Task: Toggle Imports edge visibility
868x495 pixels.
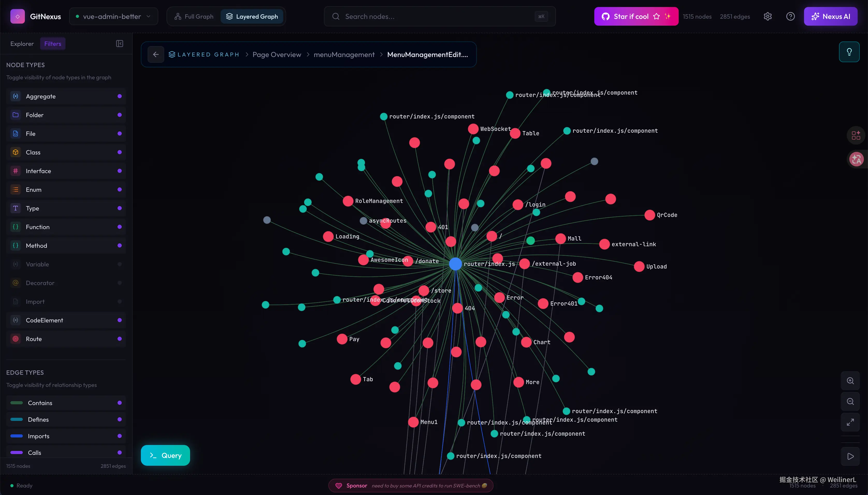Action: [x=120, y=436]
